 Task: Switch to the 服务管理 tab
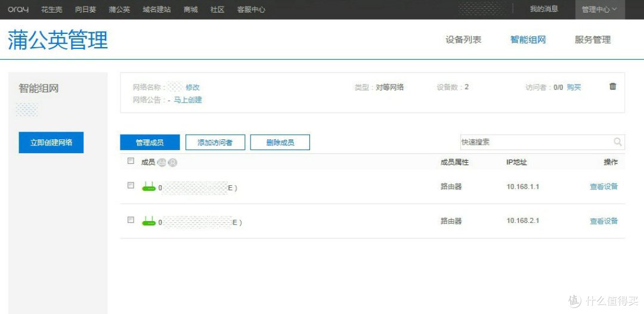pyautogui.click(x=593, y=40)
